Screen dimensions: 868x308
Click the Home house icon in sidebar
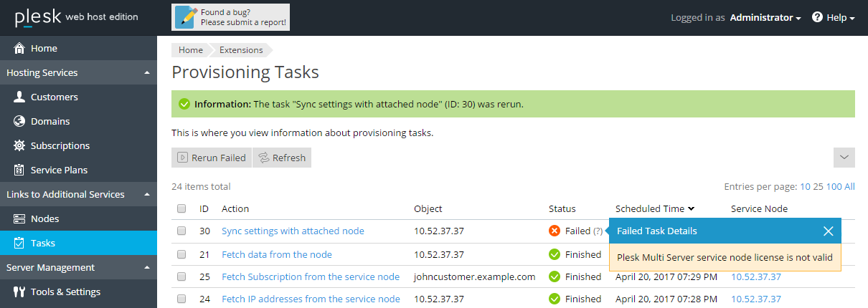[19, 49]
